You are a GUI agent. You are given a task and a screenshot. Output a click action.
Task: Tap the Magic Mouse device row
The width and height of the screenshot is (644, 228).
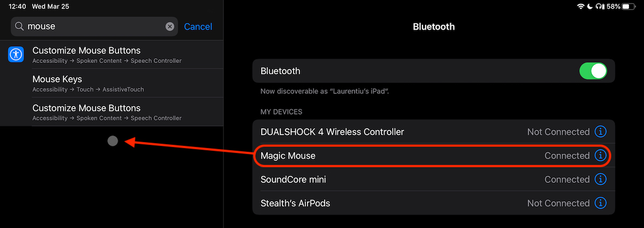pyautogui.click(x=376, y=156)
